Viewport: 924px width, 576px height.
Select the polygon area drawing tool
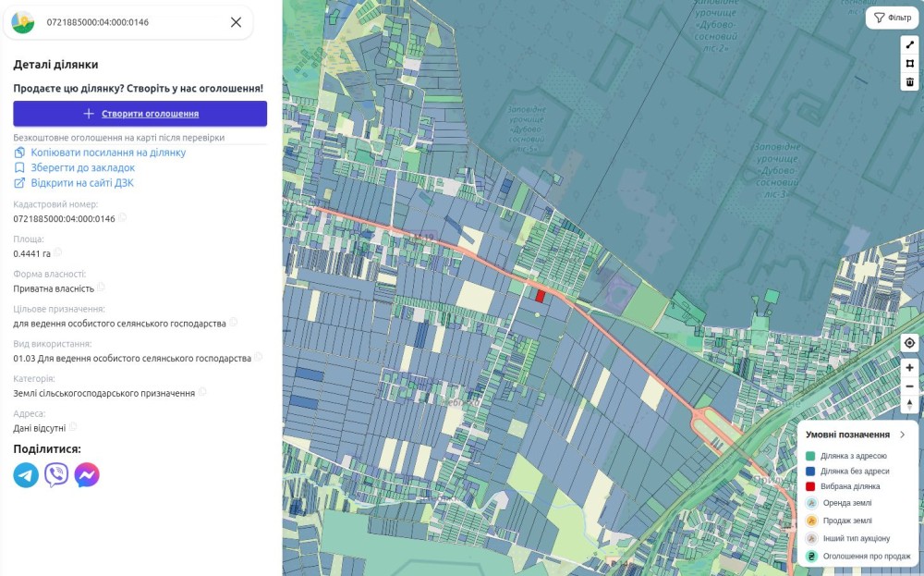point(909,63)
